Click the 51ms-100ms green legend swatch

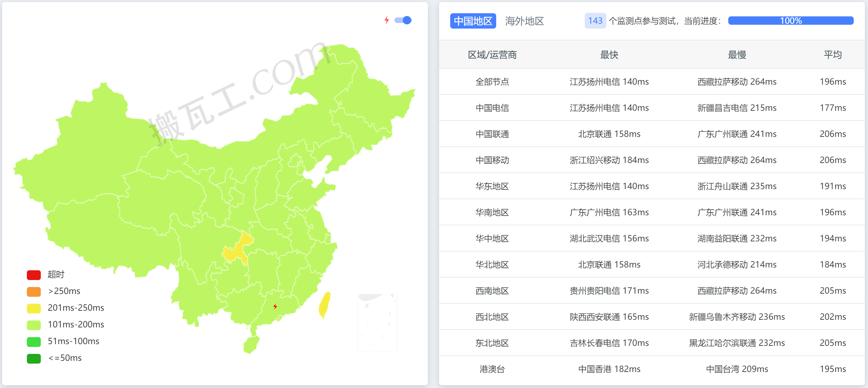[34, 341]
